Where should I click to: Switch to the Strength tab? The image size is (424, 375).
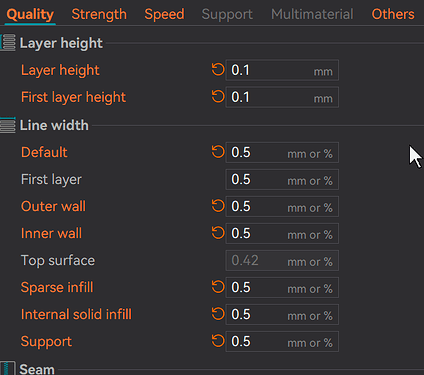99,14
